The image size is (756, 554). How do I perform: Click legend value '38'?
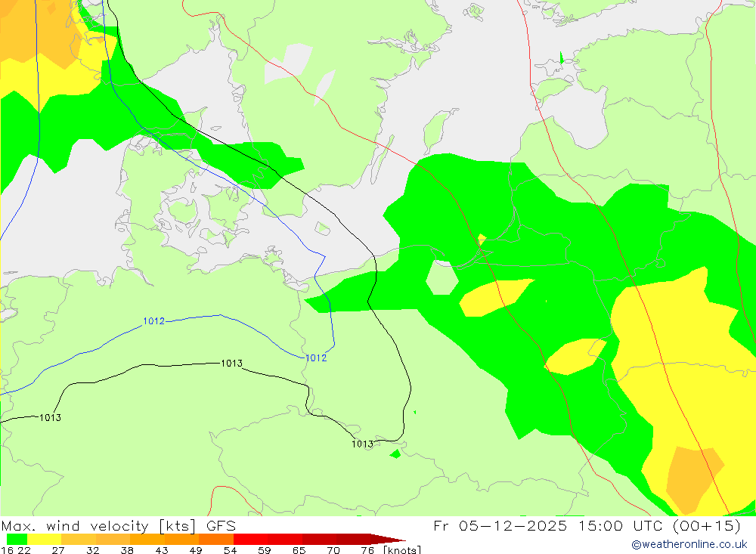(127, 550)
